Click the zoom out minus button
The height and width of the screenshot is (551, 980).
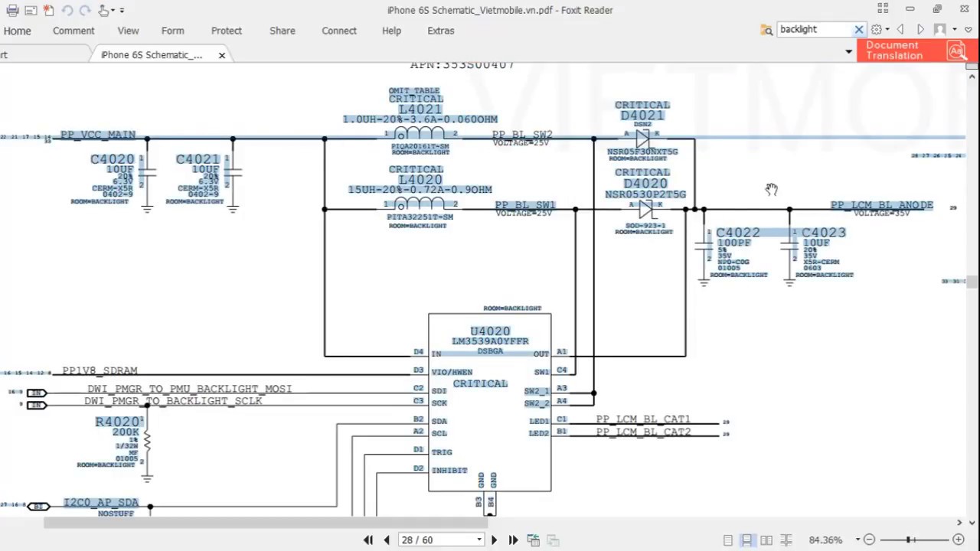[x=869, y=540]
